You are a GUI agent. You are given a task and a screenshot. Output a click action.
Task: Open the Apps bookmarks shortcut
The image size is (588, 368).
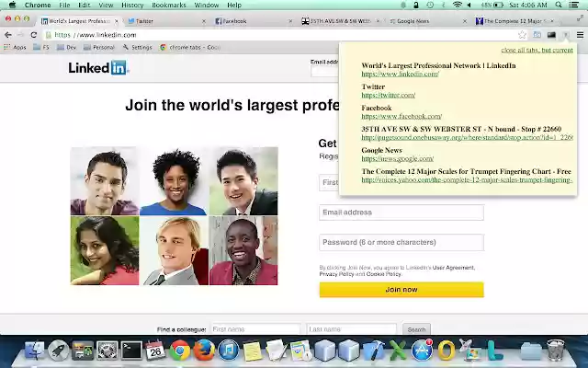15,47
